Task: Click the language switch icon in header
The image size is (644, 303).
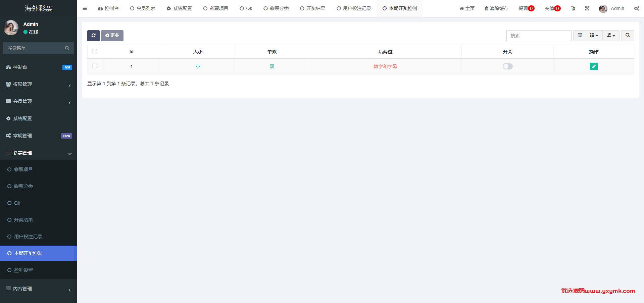Action: click(x=573, y=8)
